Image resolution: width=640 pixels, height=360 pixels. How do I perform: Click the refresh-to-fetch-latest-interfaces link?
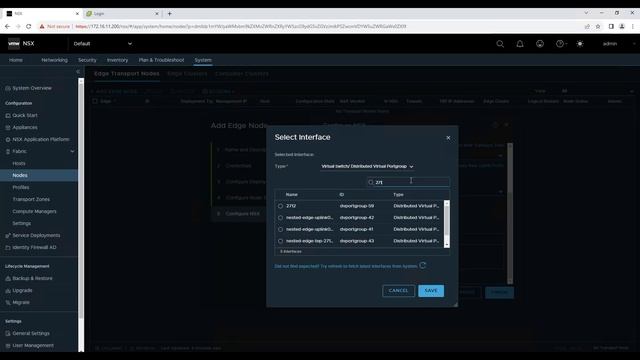tap(346, 266)
